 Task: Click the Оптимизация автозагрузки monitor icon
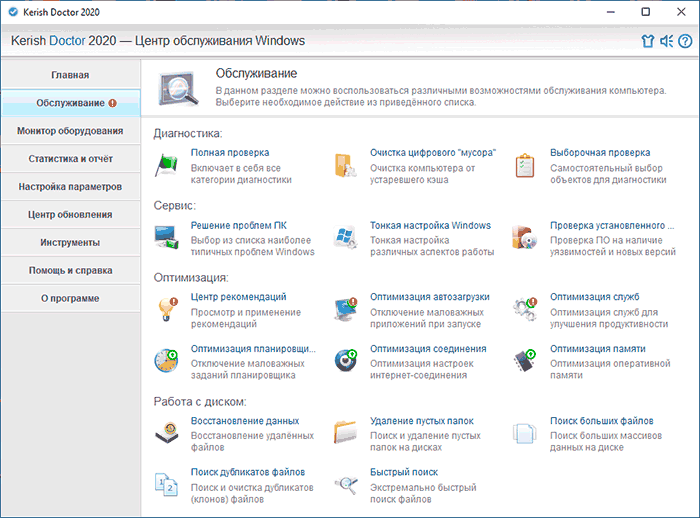point(346,309)
